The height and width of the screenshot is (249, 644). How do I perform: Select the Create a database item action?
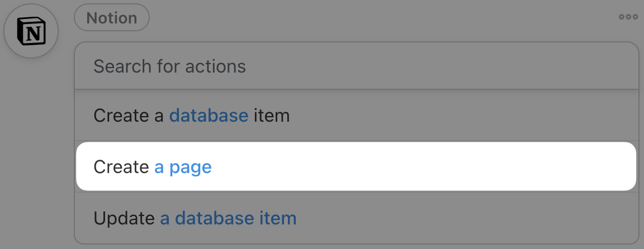click(x=192, y=116)
